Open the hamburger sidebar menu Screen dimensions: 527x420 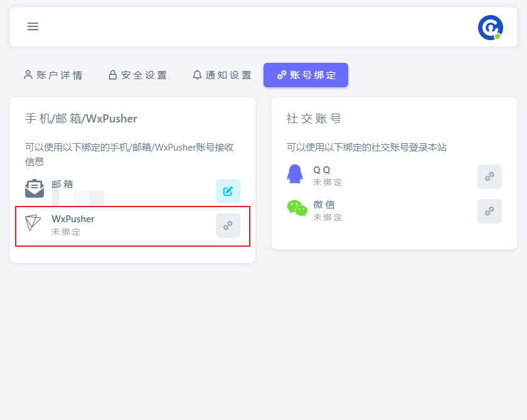click(33, 26)
